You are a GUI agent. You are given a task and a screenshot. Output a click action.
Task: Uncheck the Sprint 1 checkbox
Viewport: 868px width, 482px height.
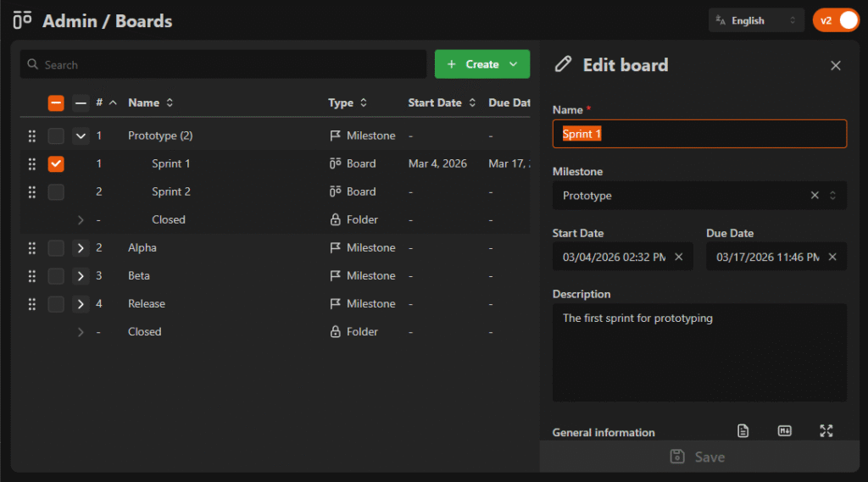56,164
